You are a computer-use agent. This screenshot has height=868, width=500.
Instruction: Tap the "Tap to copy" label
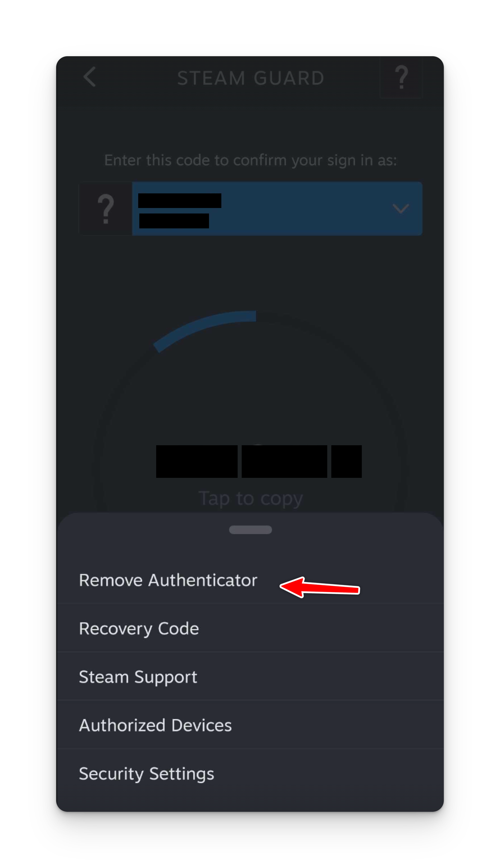[x=251, y=498]
